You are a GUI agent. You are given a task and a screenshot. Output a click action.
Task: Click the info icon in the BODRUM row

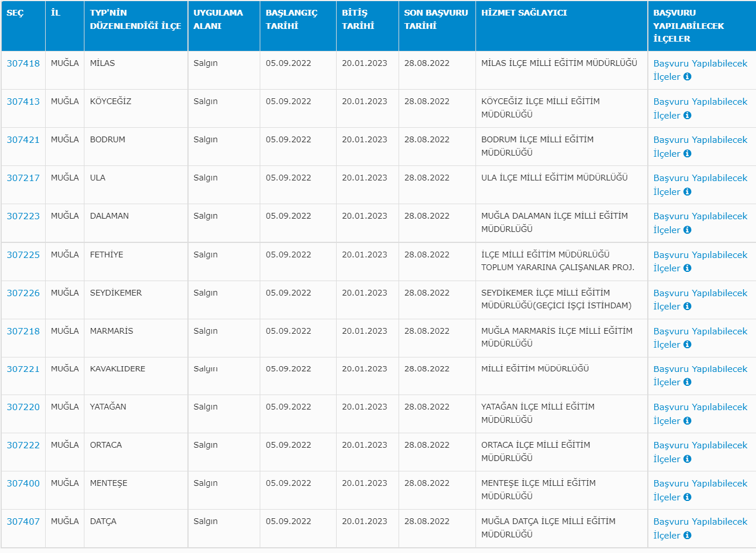coord(687,153)
